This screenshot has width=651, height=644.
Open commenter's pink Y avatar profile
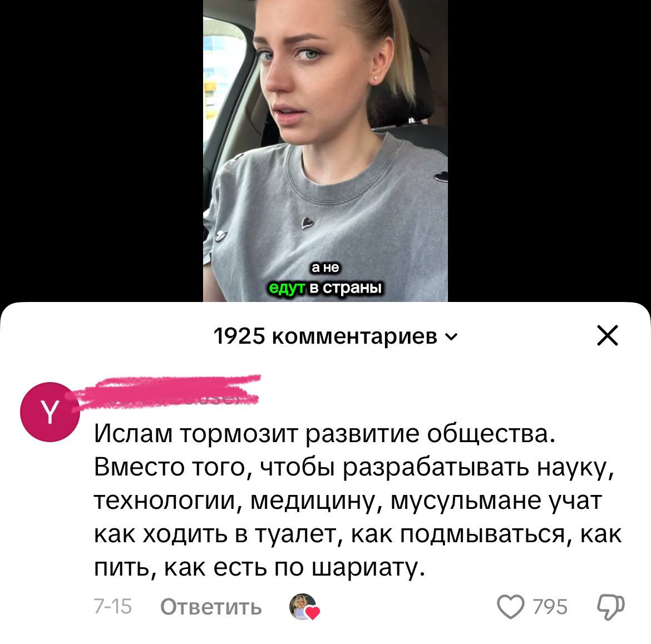[50, 412]
